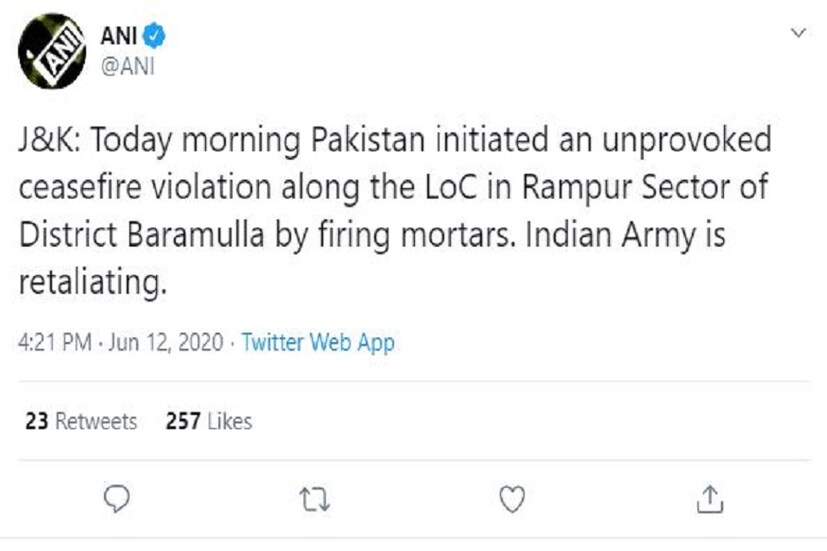Open the ANI display name profile link
Image resolution: width=827 pixels, height=551 pixels.
pyautogui.click(x=118, y=38)
